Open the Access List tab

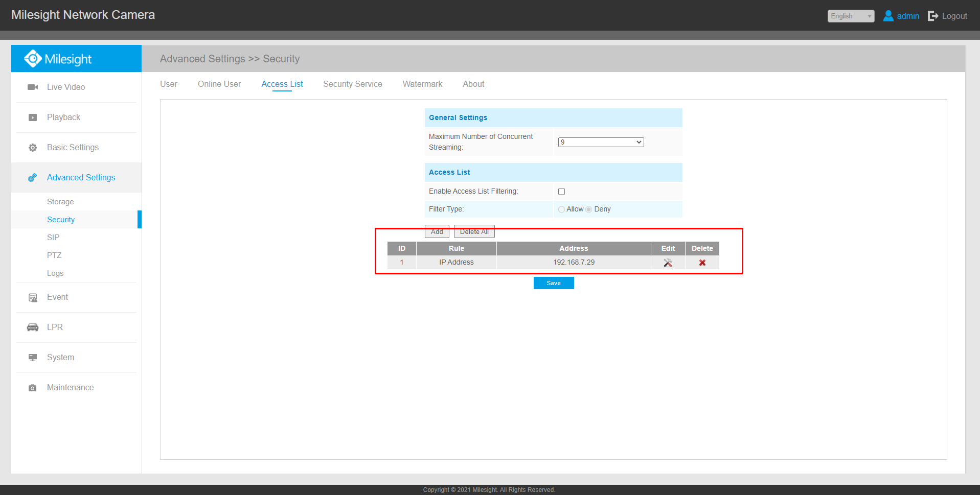click(282, 84)
